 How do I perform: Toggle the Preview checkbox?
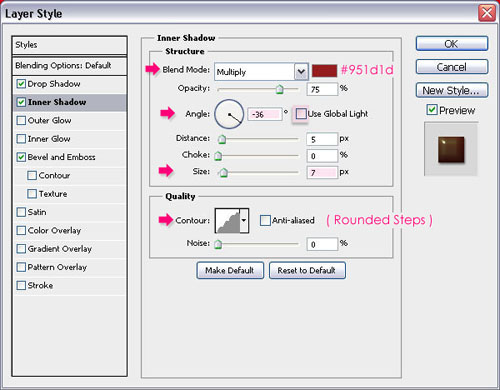coord(432,110)
